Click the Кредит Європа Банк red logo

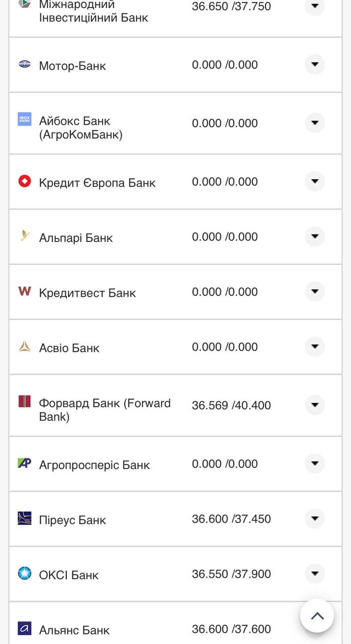point(25,181)
